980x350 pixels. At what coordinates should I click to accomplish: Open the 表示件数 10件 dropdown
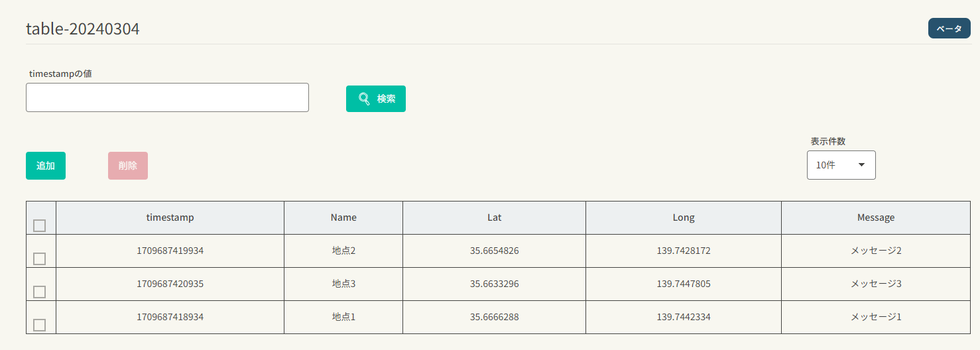841,165
